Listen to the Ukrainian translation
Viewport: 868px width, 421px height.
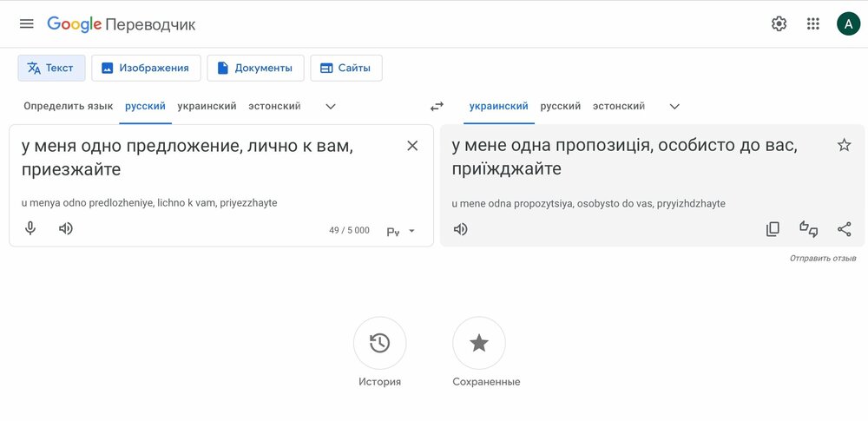461,229
